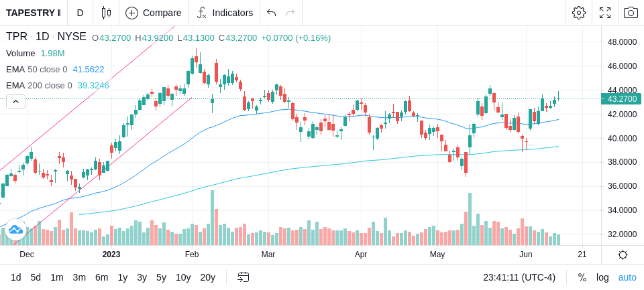Screen dimensions: 644x290
Task: Select the 3y time range
Action: tap(142, 278)
